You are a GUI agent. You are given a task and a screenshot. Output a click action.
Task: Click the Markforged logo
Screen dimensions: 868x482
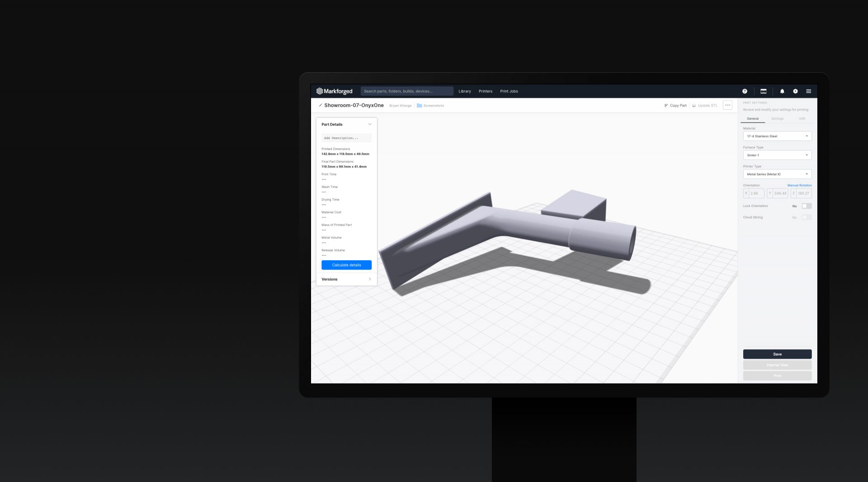pyautogui.click(x=334, y=91)
